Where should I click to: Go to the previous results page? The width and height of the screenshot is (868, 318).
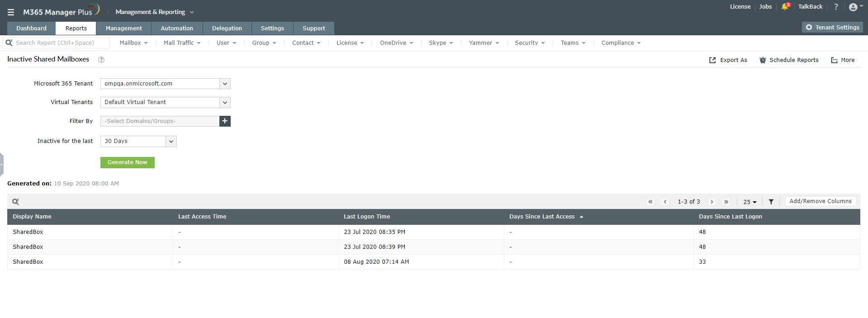click(665, 202)
